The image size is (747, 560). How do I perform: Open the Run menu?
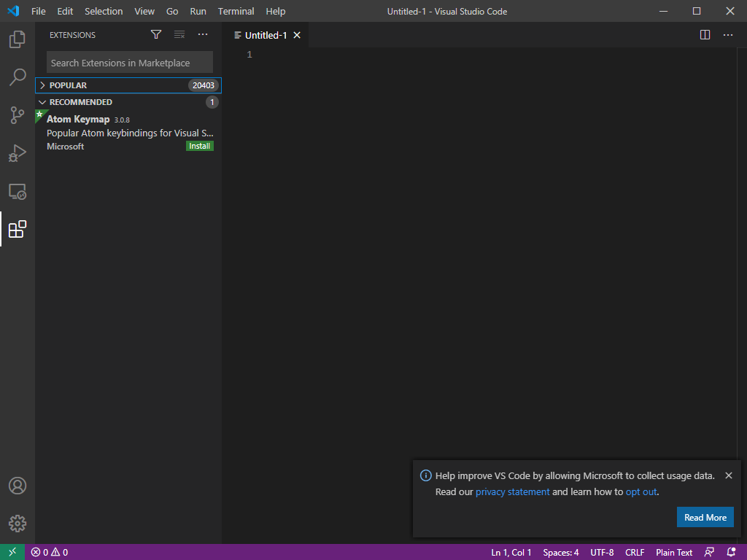198,12
